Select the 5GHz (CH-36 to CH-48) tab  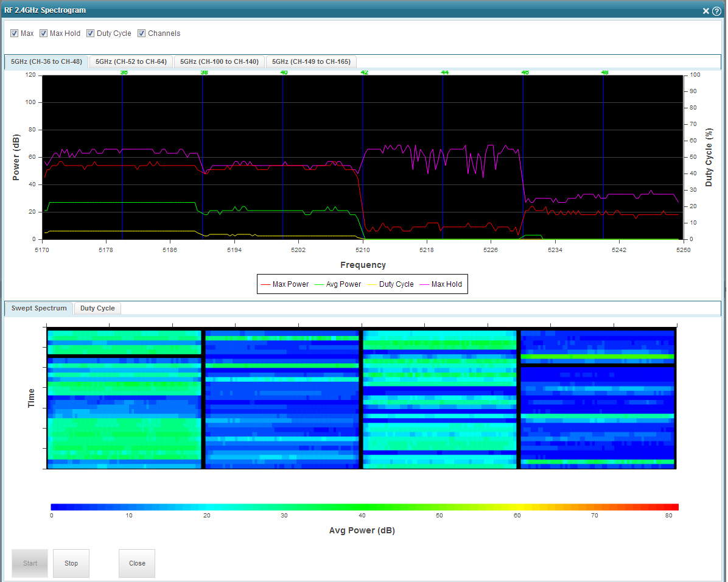(x=47, y=61)
